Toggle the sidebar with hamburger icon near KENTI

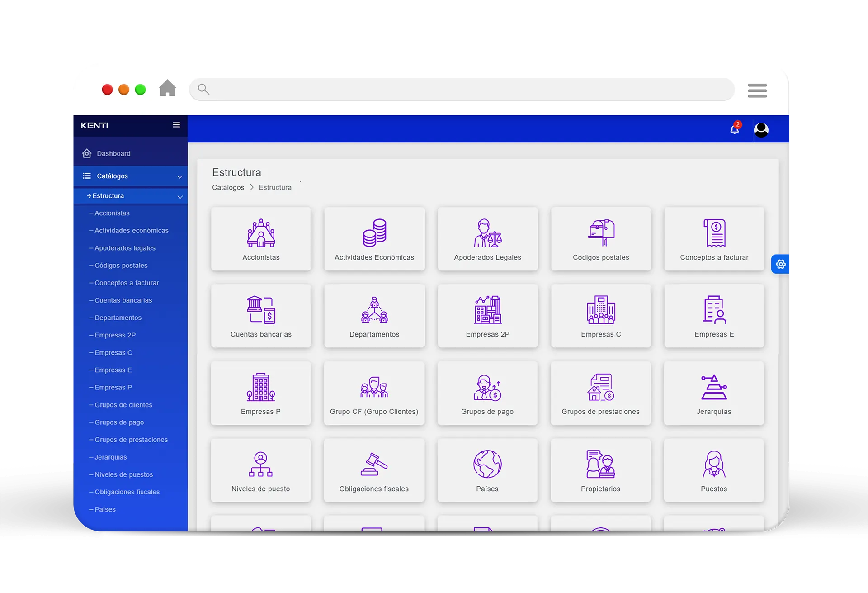(176, 125)
